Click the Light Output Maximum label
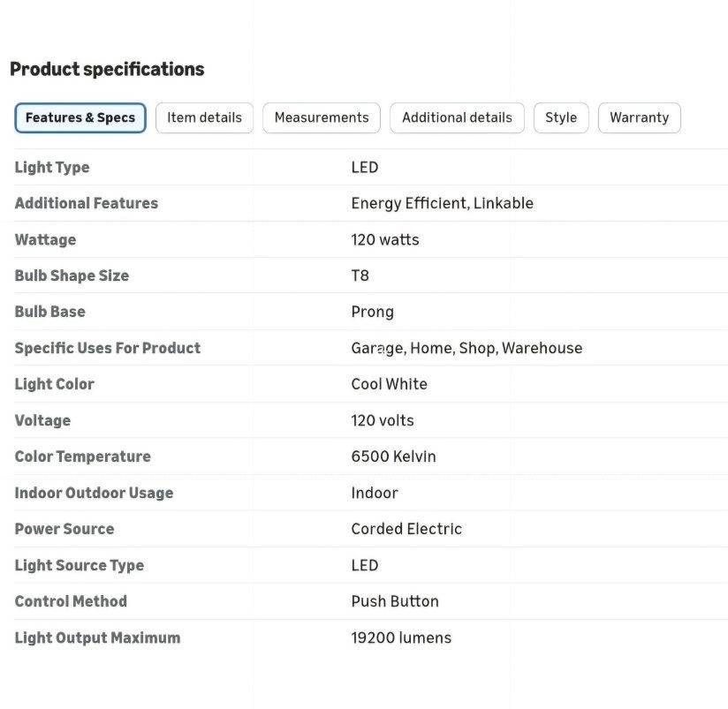The width and height of the screenshot is (728, 709). [x=97, y=638]
